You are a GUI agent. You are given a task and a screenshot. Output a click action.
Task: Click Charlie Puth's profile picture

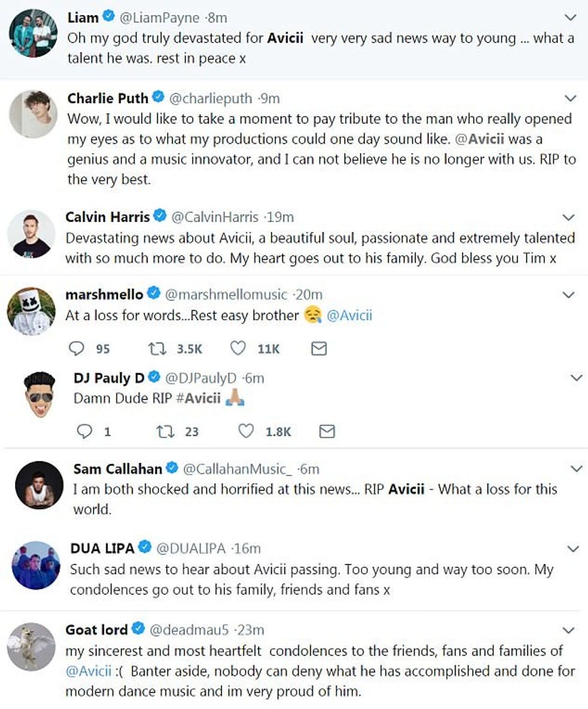click(33, 114)
